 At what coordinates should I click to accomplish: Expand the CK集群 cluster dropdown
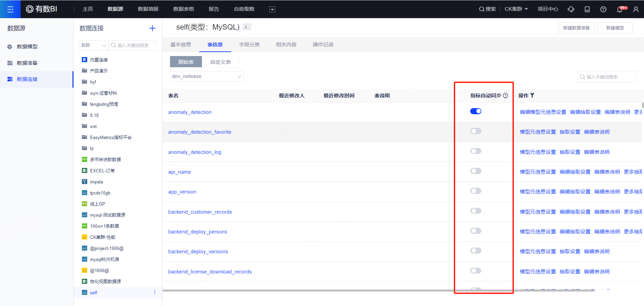[x=516, y=9]
